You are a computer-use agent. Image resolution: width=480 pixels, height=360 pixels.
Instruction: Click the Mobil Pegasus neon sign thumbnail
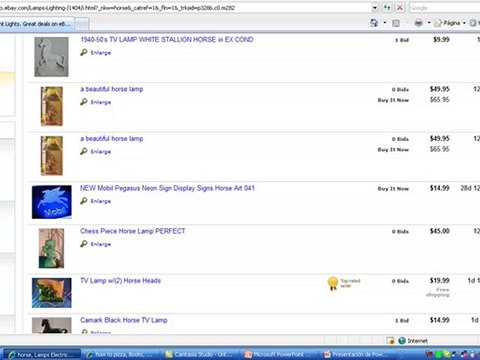[52, 202]
